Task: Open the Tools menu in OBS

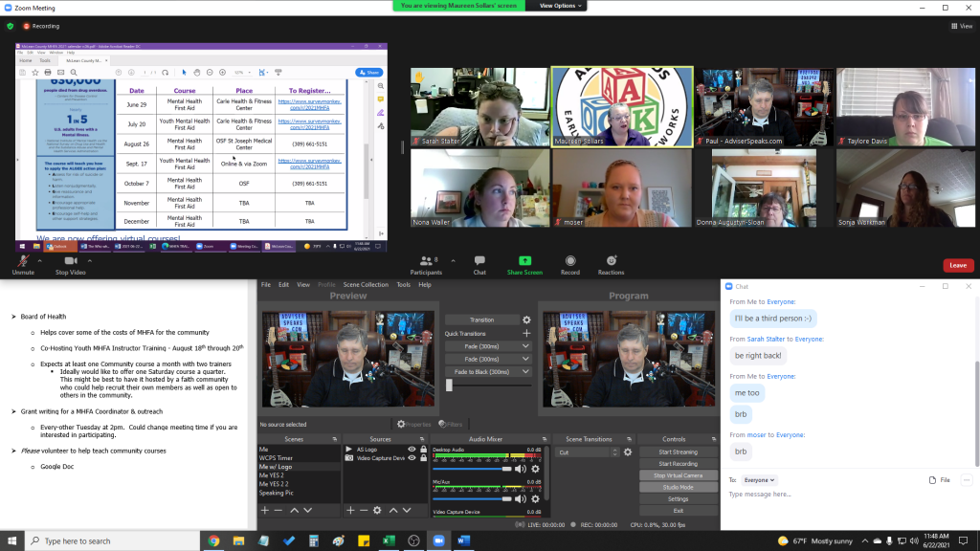Action: coord(403,284)
